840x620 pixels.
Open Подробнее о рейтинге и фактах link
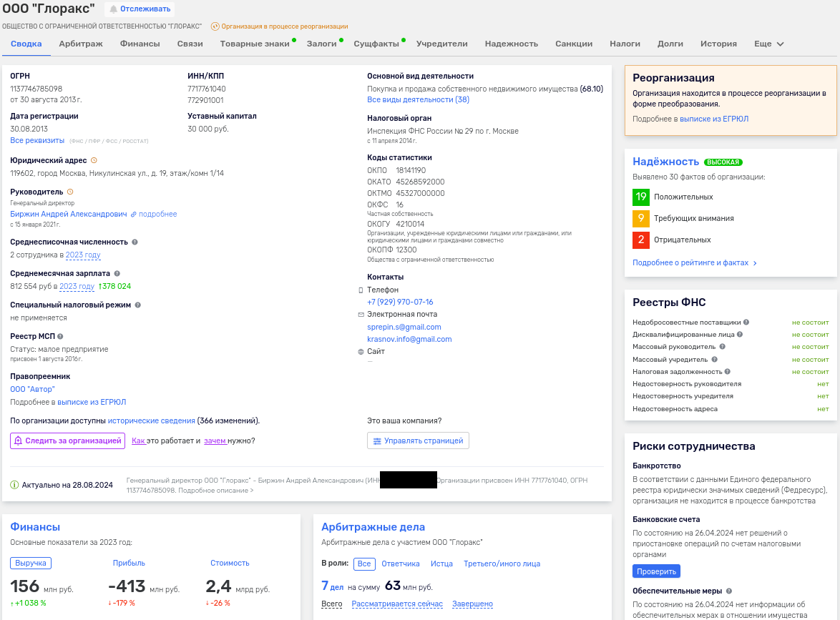[x=695, y=263]
